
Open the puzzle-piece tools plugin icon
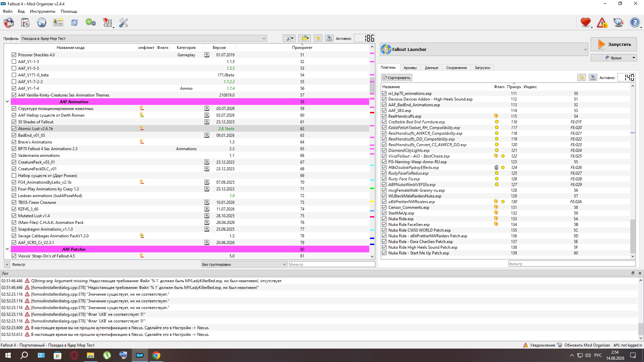(x=107, y=23)
